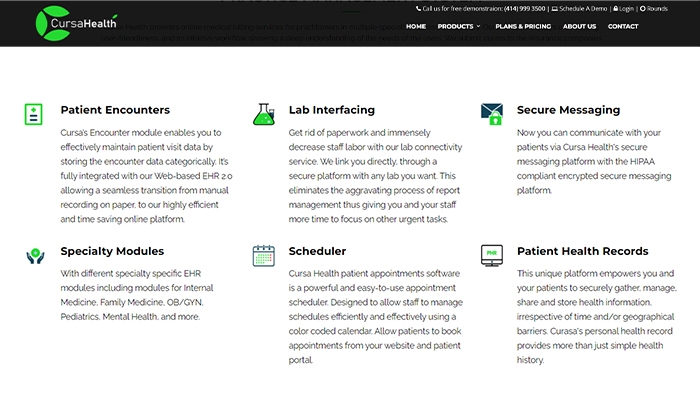Click the Schedule A Demo link
Screen dimensions: 700x400
click(579, 8)
